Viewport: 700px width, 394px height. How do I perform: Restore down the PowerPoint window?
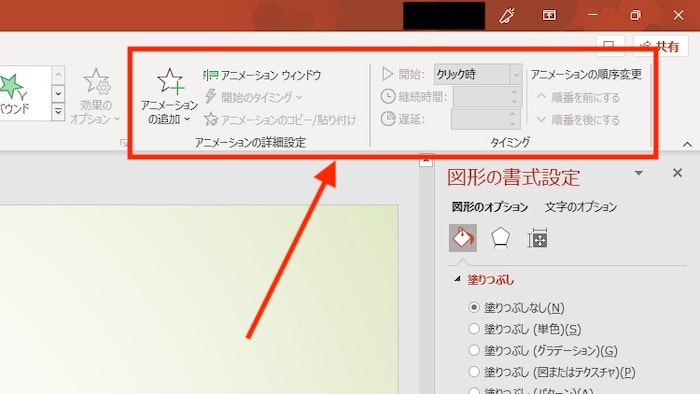tap(635, 15)
